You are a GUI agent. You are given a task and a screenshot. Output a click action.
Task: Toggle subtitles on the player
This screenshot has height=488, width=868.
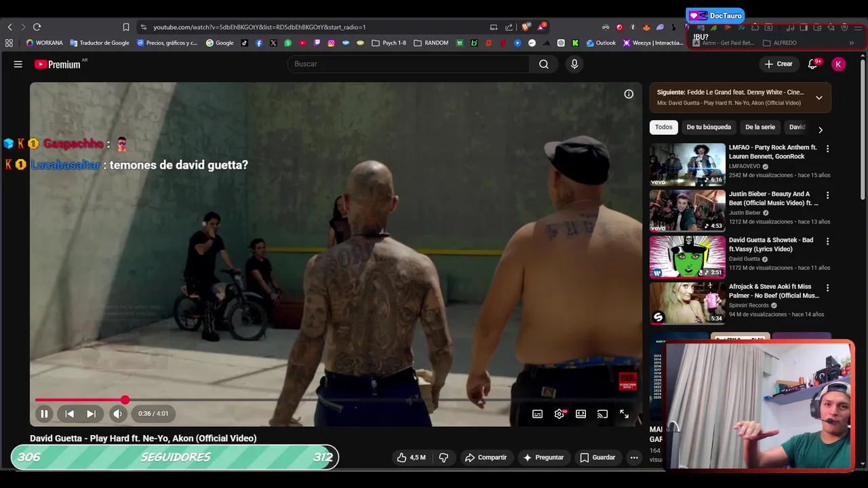pyautogui.click(x=538, y=414)
